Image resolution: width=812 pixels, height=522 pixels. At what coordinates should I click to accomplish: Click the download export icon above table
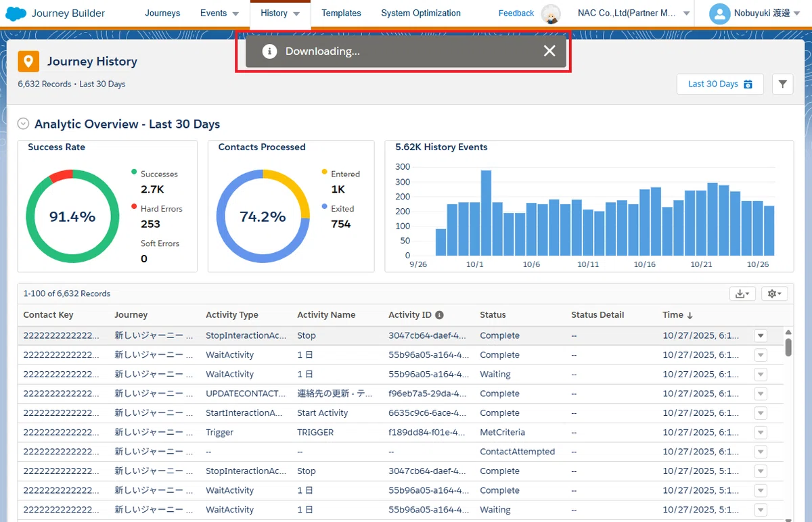click(x=742, y=293)
